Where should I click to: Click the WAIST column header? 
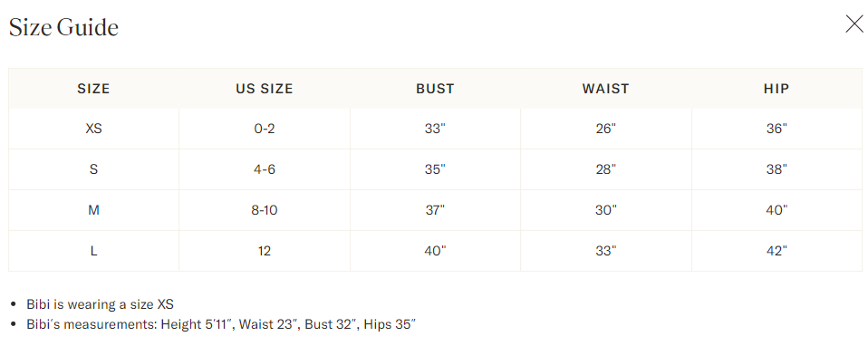pos(605,89)
